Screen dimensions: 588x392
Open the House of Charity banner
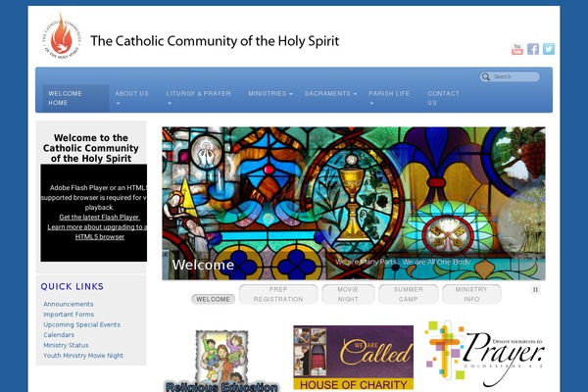click(353, 358)
